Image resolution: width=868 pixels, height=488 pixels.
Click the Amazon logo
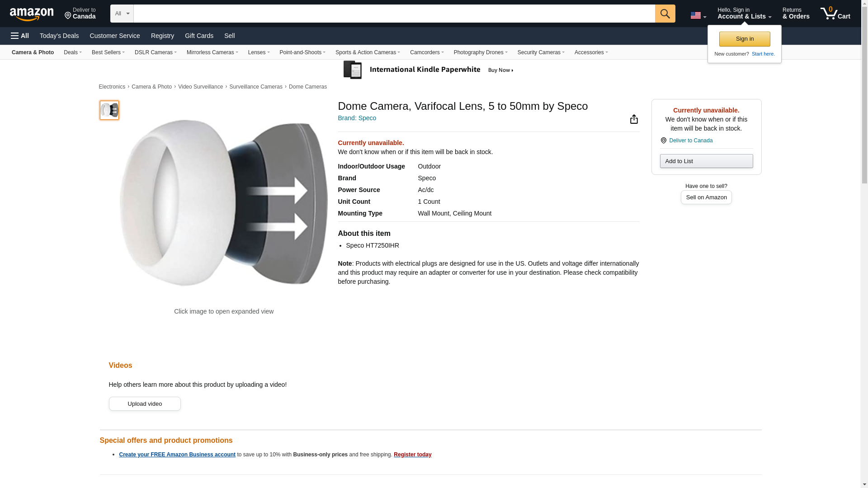tap(32, 14)
